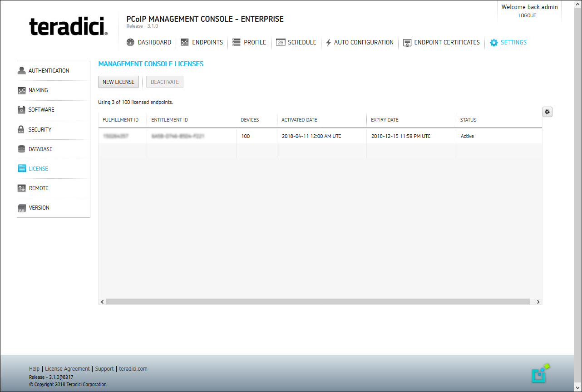Select LICENSE in the sidebar

pos(38,168)
